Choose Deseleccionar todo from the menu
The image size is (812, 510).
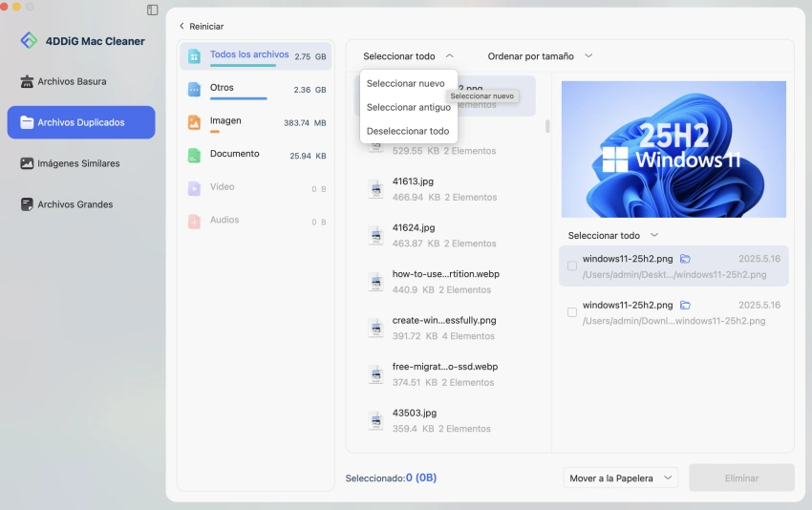tap(408, 131)
